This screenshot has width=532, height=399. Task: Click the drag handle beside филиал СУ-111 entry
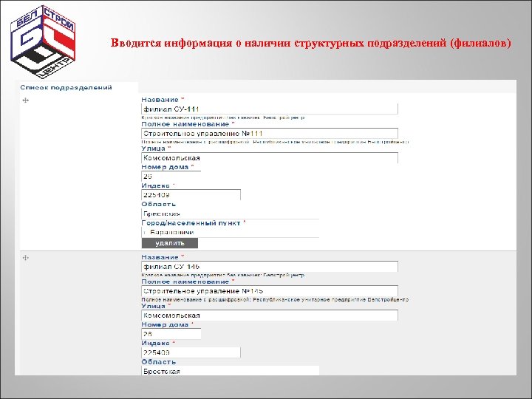coord(25,100)
